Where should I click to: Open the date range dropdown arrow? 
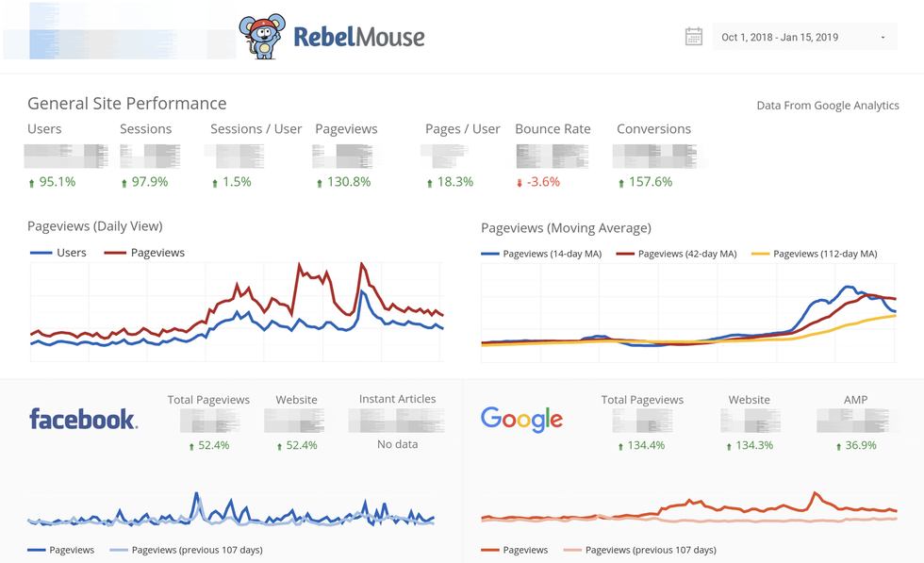(x=883, y=38)
